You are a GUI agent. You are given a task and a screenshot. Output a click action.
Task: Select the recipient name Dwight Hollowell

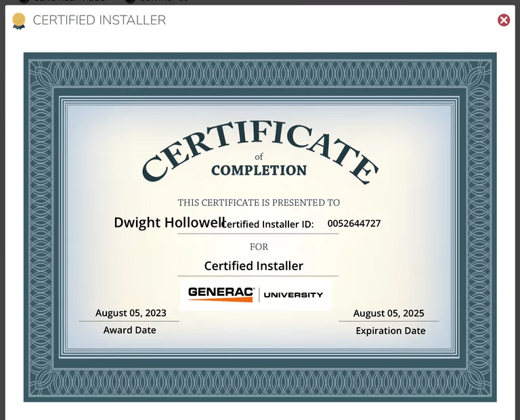[x=168, y=222]
